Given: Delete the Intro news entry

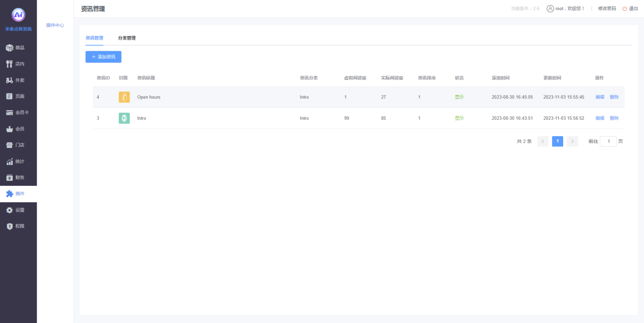Looking at the screenshot, I should (614, 118).
